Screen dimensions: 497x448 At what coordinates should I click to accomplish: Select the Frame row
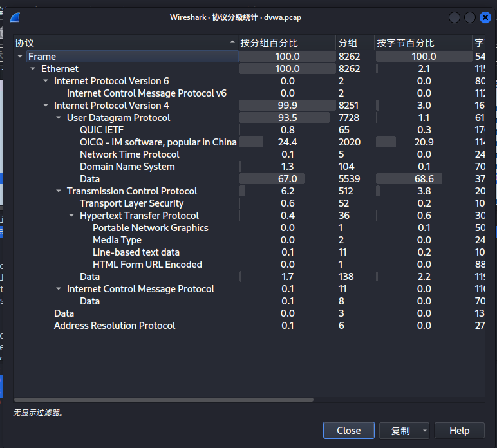pos(249,57)
